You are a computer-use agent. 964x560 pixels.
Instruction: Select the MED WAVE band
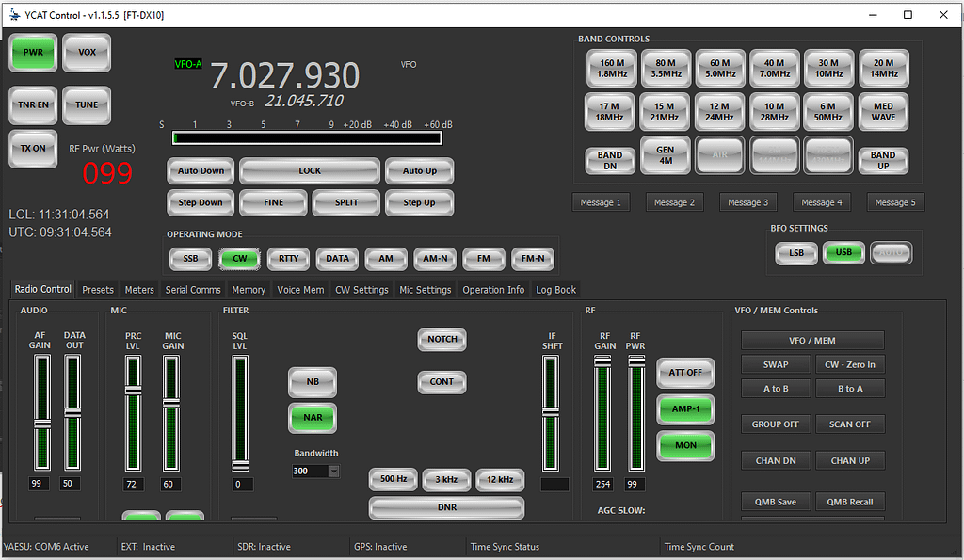click(883, 112)
